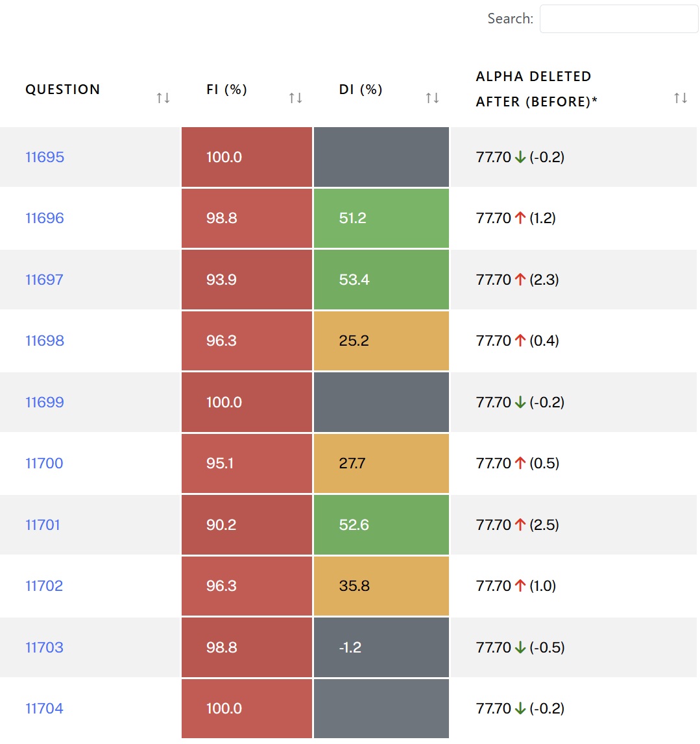
Task: Click the QUESTION column header text
Action: [63, 90]
